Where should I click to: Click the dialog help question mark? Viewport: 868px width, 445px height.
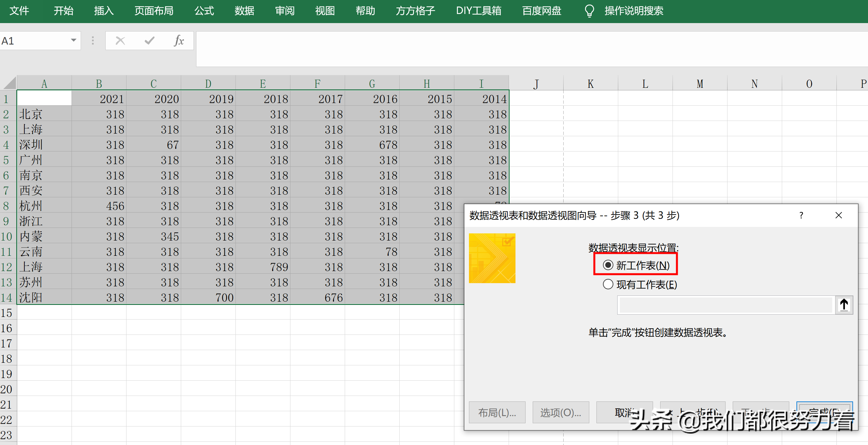pyautogui.click(x=801, y=215)
